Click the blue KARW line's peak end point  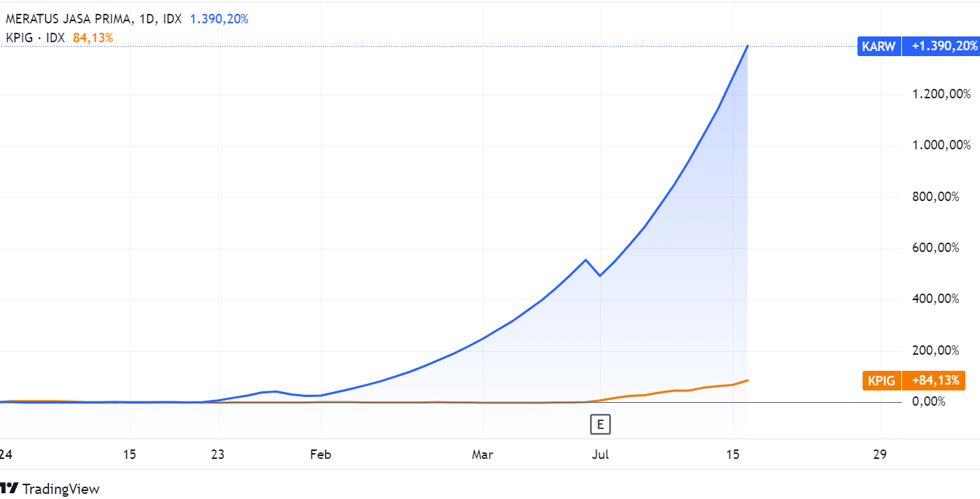pos(747,46)
